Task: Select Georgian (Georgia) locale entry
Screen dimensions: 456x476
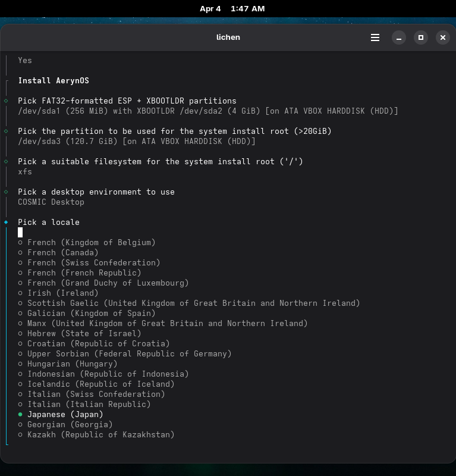Action: 70,424
